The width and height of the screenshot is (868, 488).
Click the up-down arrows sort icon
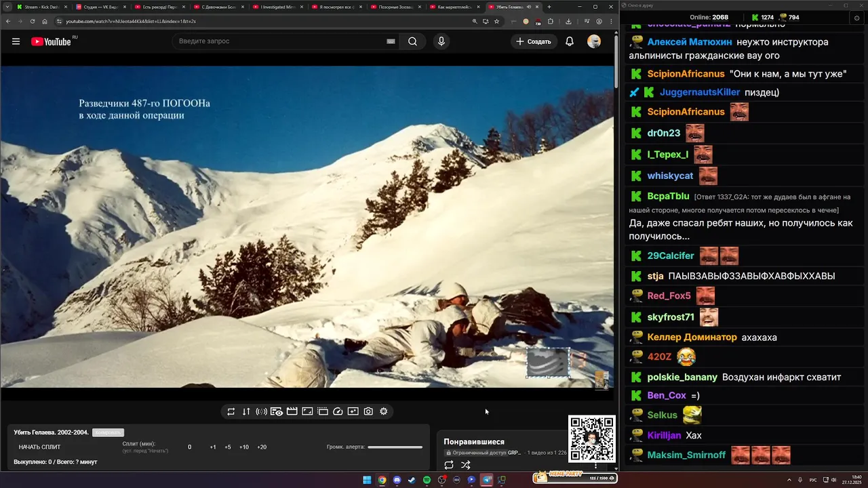246,411
